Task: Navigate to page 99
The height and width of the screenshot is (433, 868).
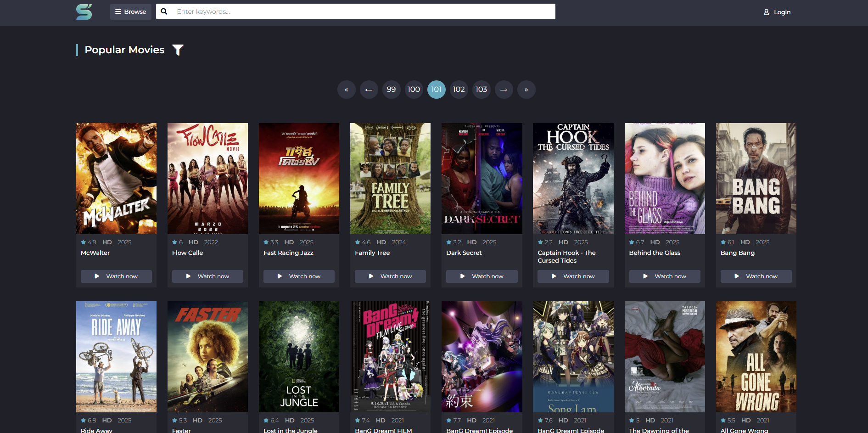Action: click(391, 90)
